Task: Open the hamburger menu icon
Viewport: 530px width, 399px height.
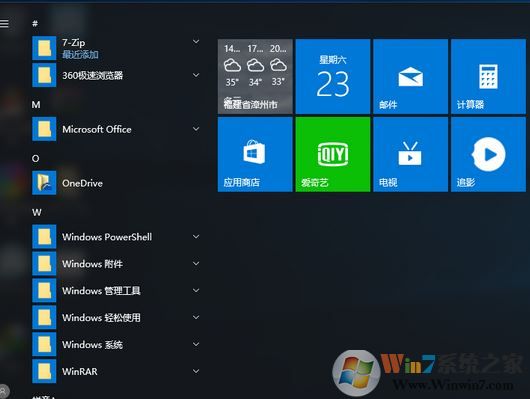Action: [x=4, y=23]
